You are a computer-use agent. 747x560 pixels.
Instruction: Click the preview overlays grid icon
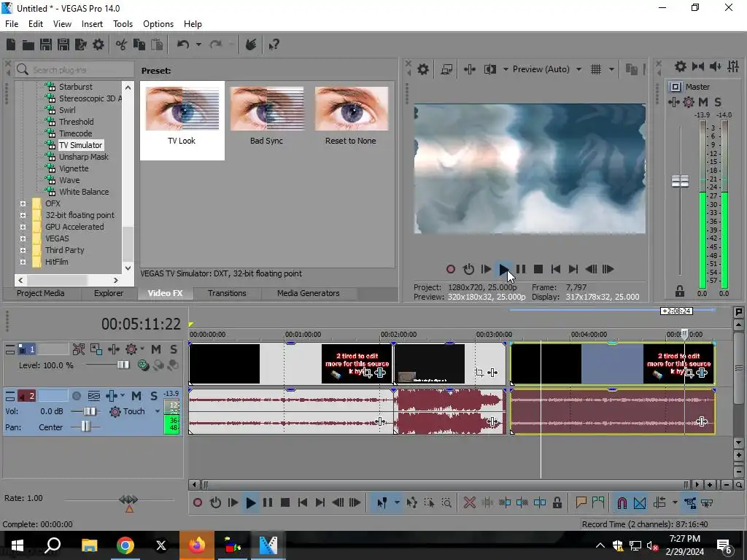point(596,69)
